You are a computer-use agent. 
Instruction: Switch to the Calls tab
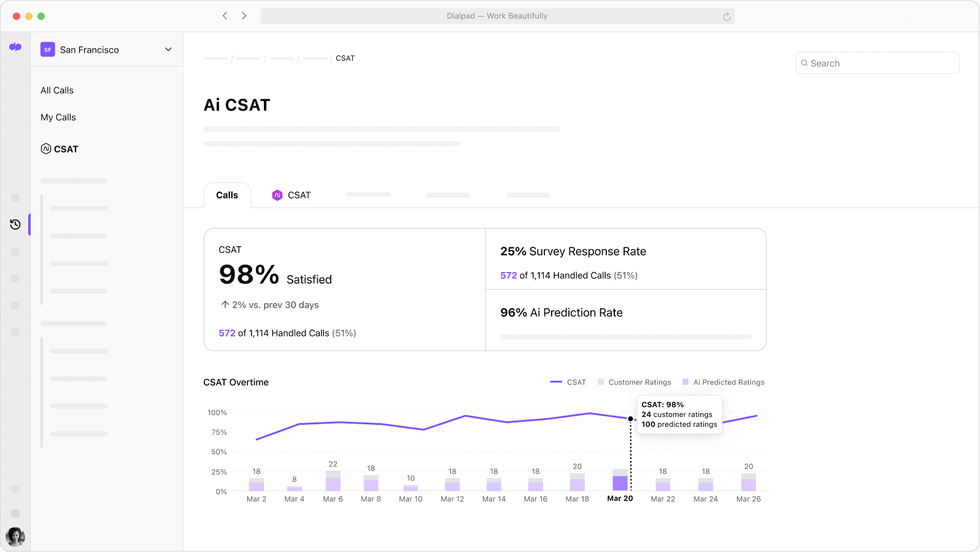pyautogui.click(x=227, y=195)
